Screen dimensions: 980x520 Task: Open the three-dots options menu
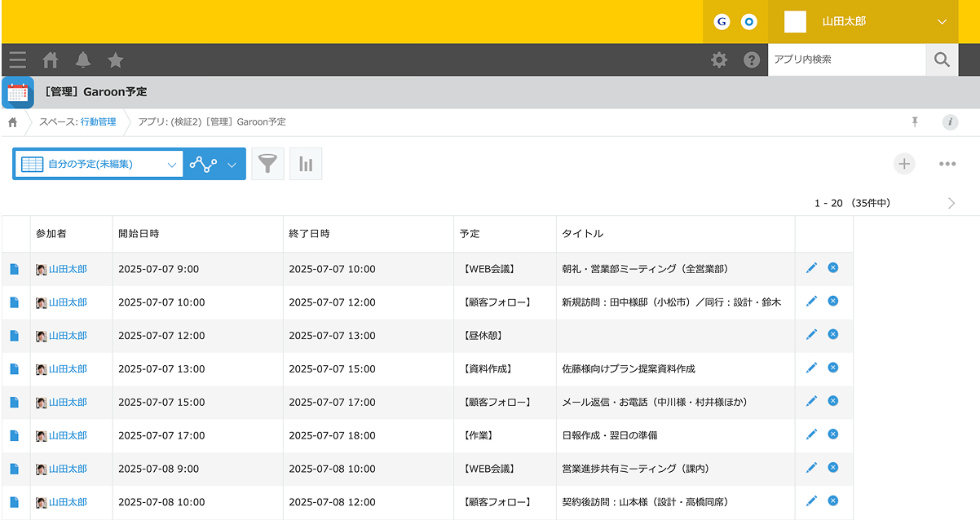947,164
